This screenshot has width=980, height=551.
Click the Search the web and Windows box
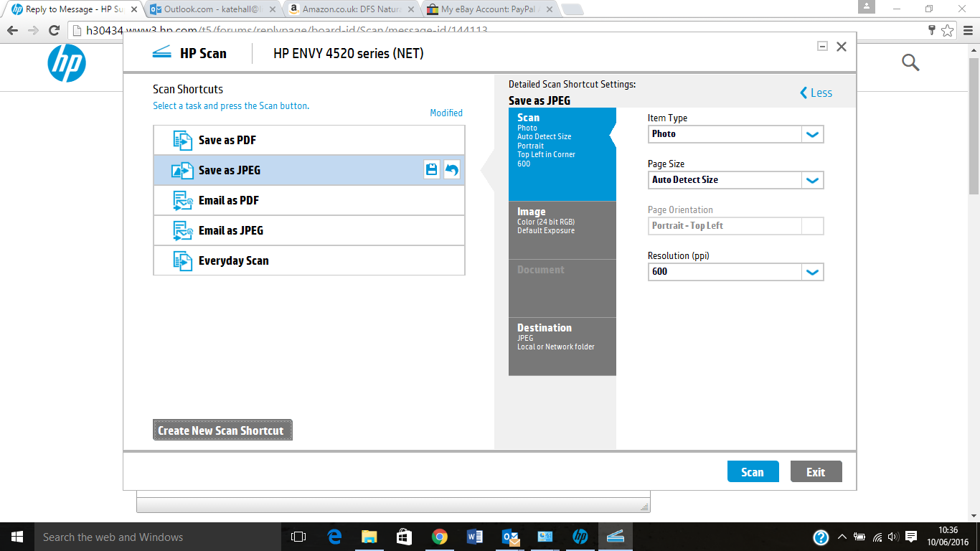pyautogui.click(x=158, y=537)
